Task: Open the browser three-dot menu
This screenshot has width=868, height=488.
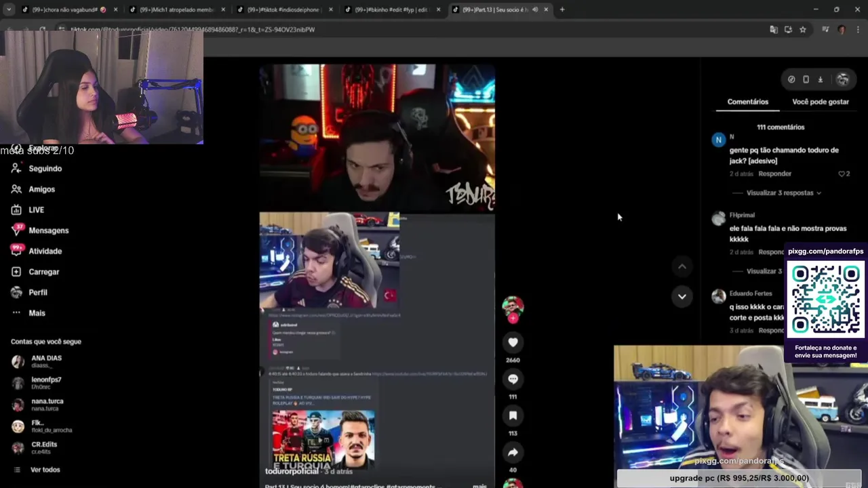Action: (859, 30)
